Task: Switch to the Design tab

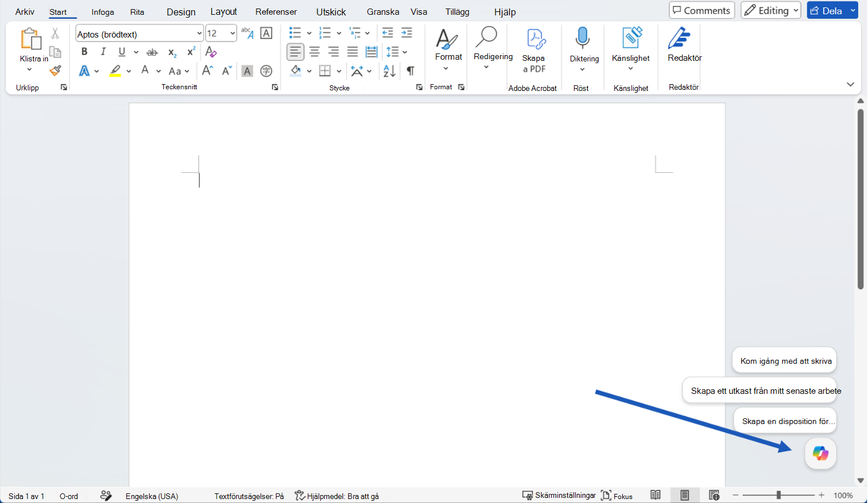Action: 181,12
